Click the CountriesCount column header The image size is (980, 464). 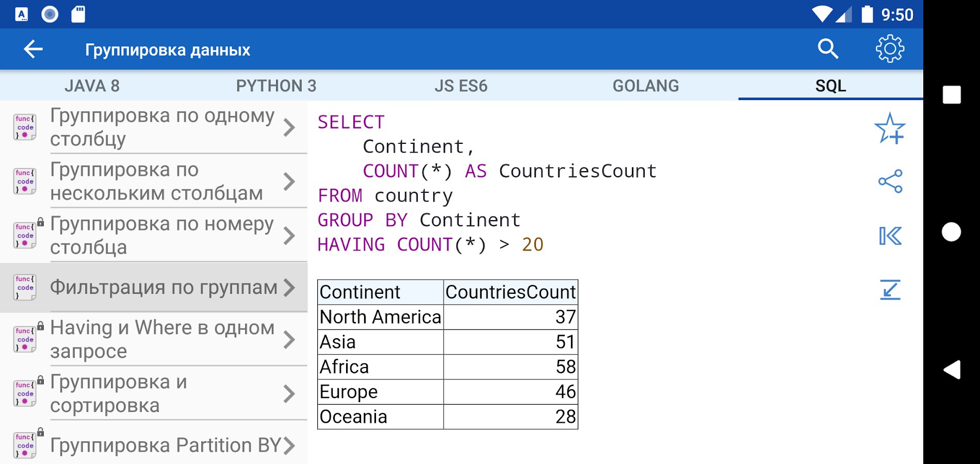[511, 292]
